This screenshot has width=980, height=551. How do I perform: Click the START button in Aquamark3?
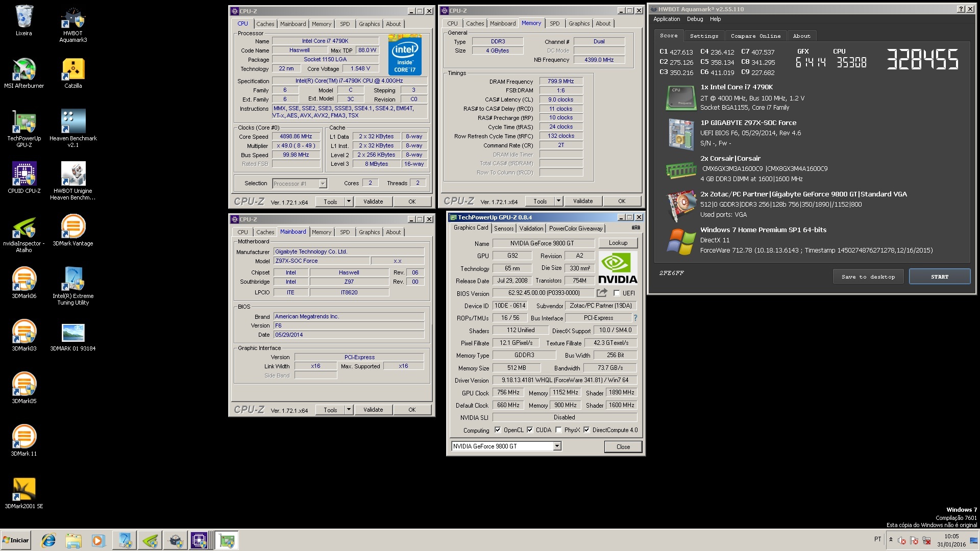click(x=940, y=277)
